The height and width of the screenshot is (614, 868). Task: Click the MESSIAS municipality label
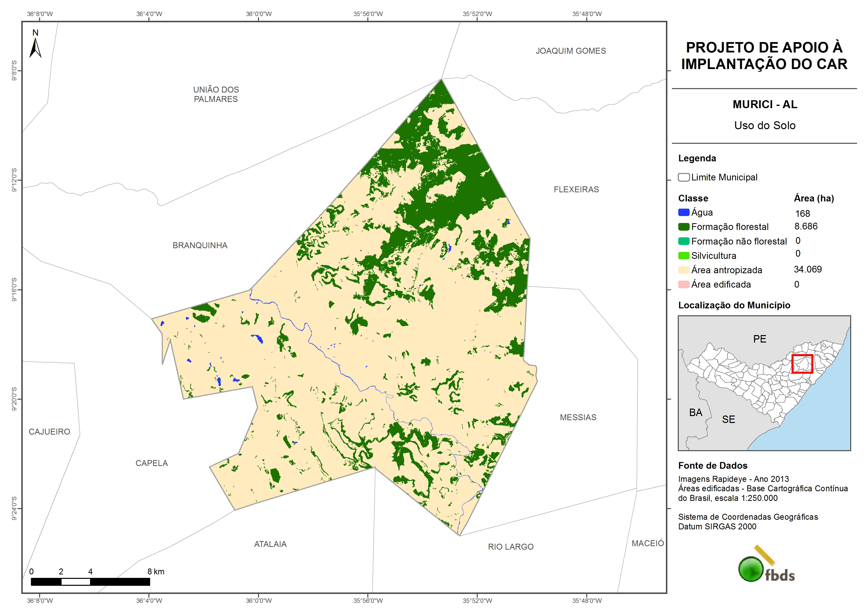(578, 417)
